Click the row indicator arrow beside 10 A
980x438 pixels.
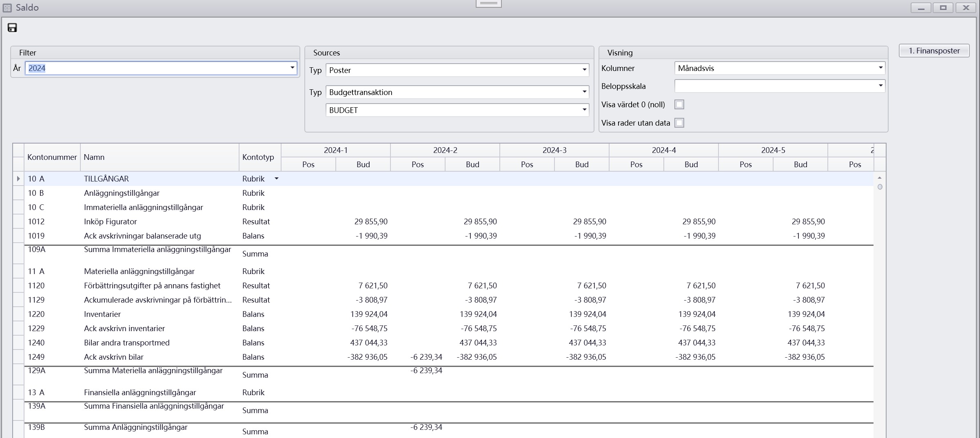coord(18,179)
